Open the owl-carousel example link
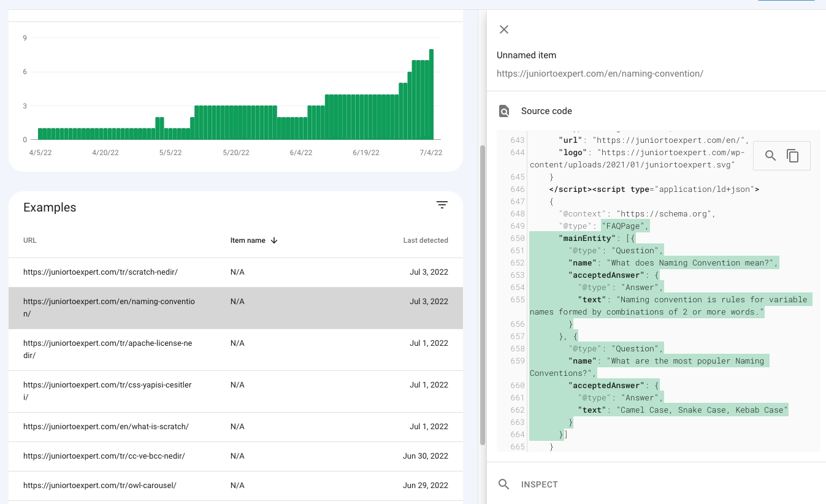 [99, 485]
